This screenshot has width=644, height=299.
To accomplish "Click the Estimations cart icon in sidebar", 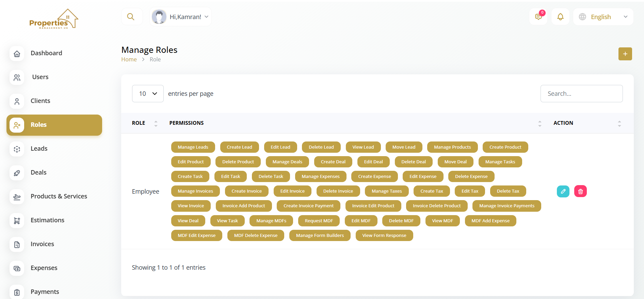I will [17, 221].
